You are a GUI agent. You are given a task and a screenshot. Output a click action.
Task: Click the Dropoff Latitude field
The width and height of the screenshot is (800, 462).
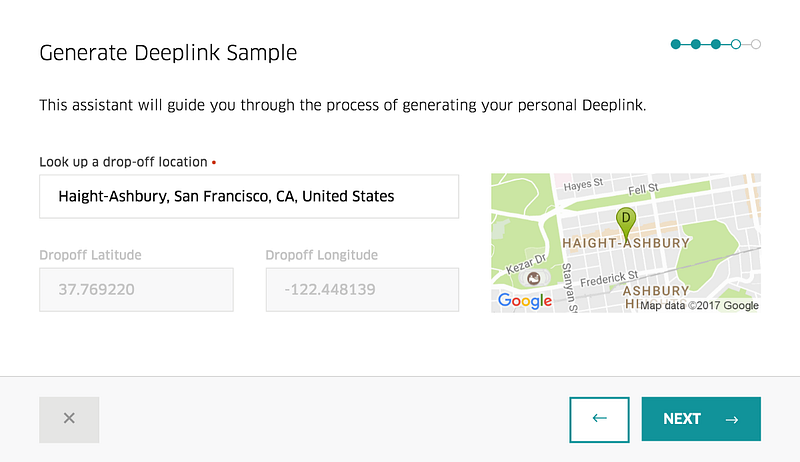click(x=136, y=290)
